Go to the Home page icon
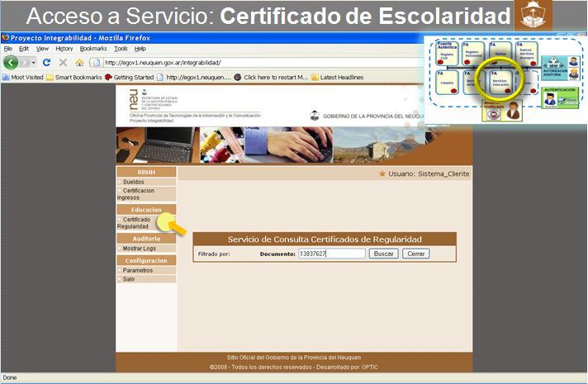 pos(79,62)
